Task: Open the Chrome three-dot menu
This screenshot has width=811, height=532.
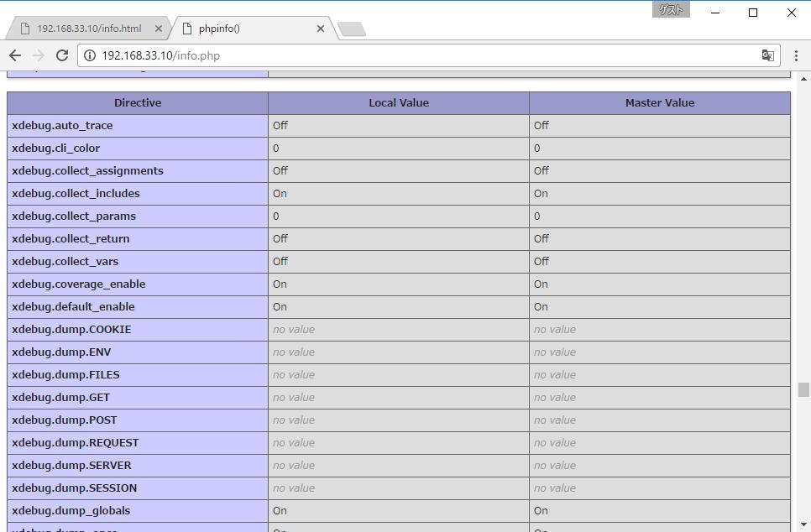Action: 795,55
